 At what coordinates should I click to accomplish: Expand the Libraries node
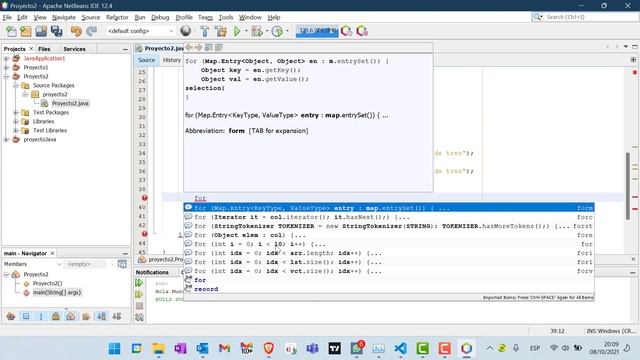(16, 121)
